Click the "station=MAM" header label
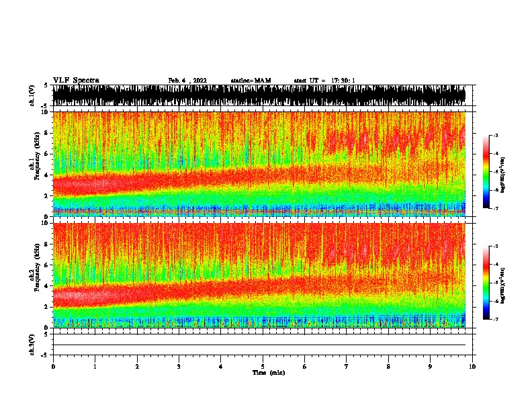Viewport: 532px width, 411px height. [x=251, y=81]
